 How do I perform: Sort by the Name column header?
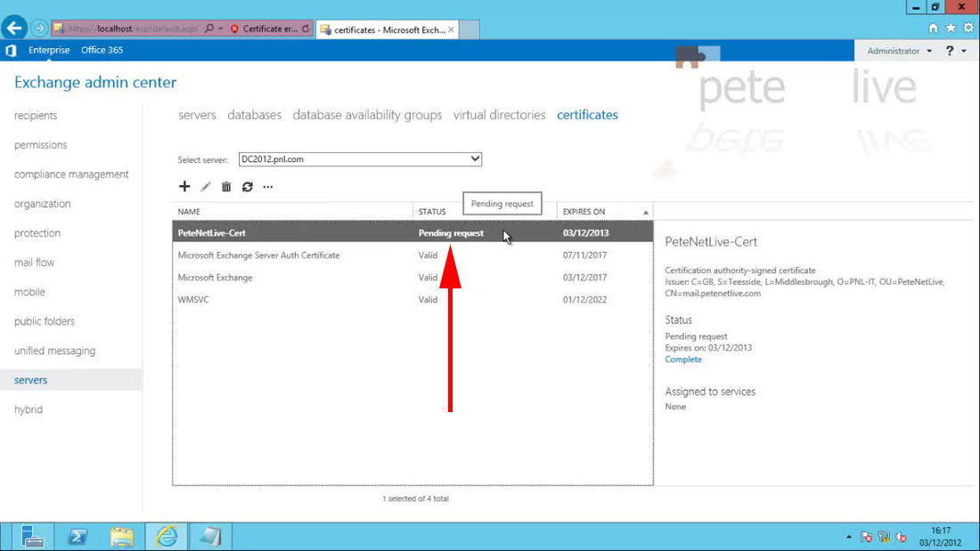(292, 212)
